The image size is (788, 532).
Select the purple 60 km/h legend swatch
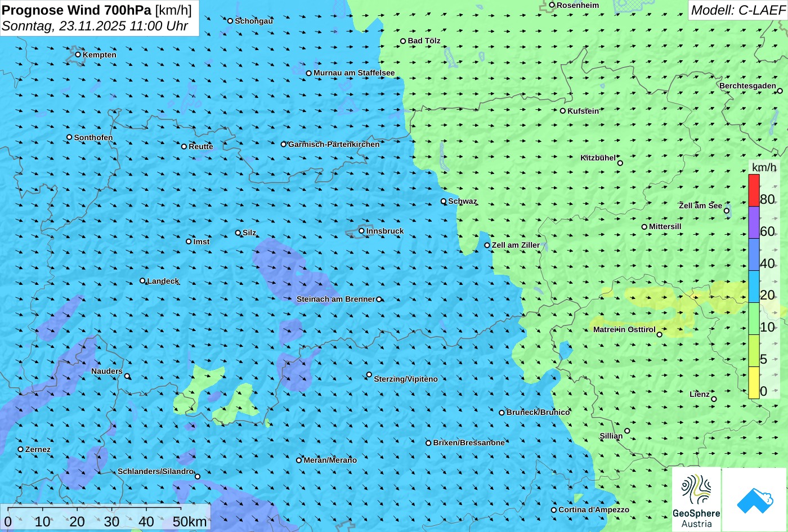(x=754, y=222)
